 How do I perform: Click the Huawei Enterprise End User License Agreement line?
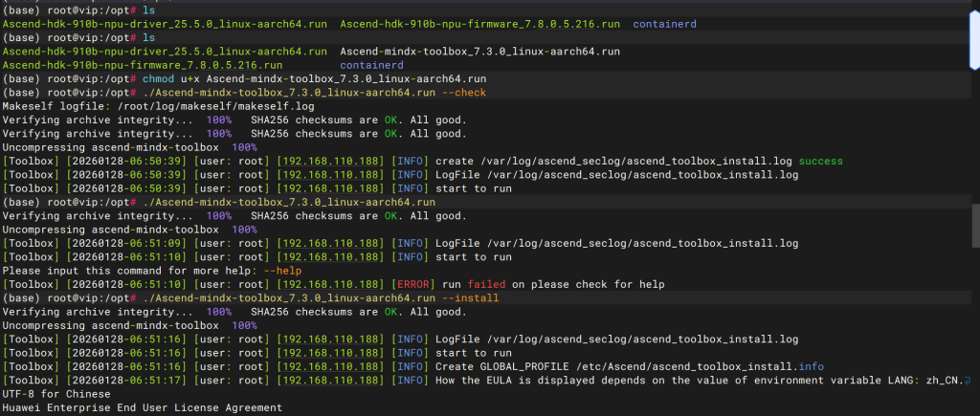(142, 408)
